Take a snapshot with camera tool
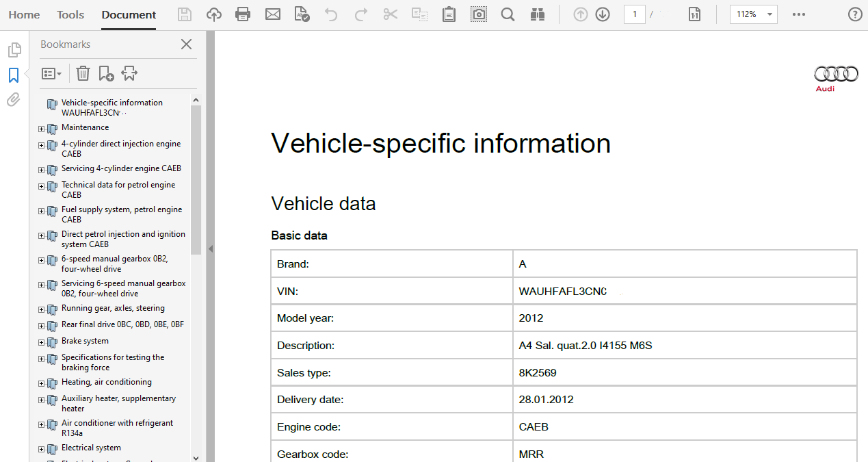 (479, 14)
